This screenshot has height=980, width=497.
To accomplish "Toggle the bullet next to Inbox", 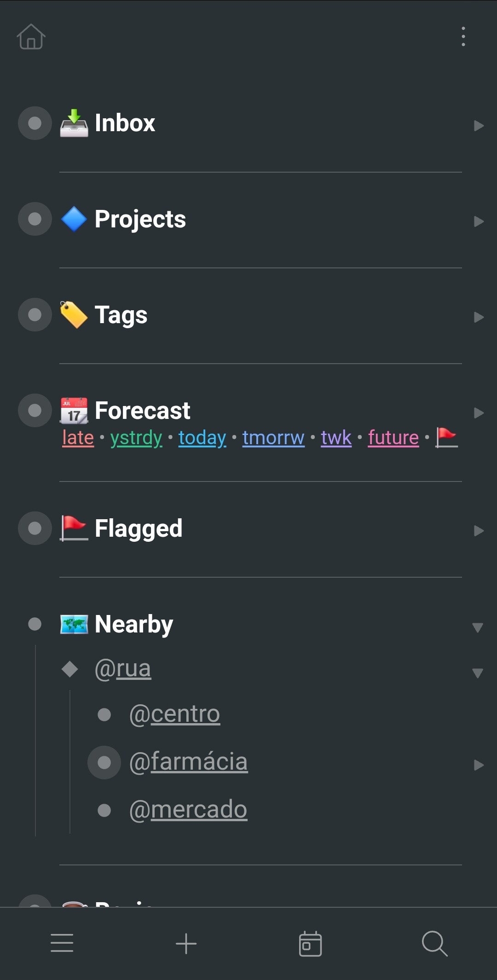I will click(x=35, y=123).
